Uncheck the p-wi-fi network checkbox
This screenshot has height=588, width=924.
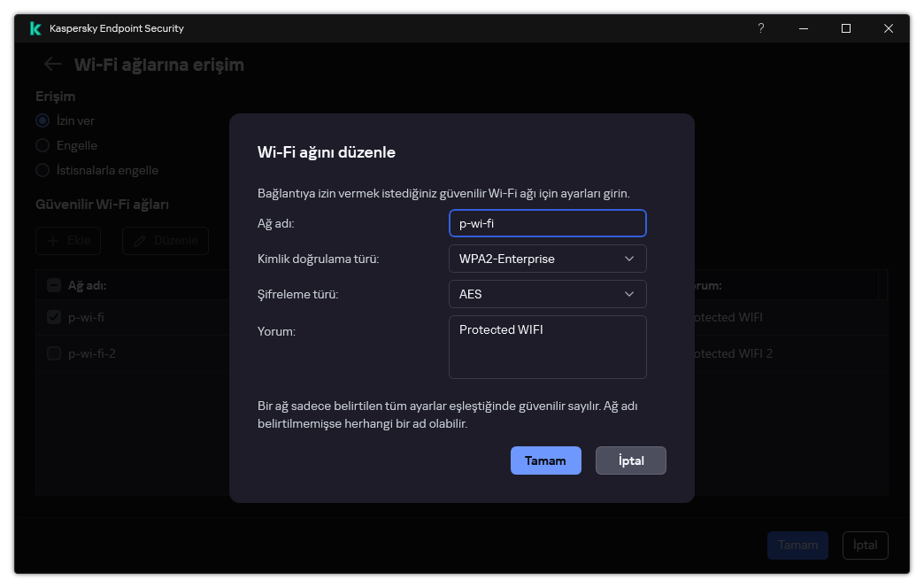[x=53, y=316]
